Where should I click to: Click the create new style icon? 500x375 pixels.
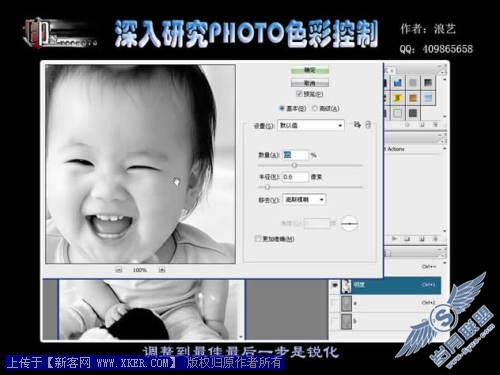(422, 125)
